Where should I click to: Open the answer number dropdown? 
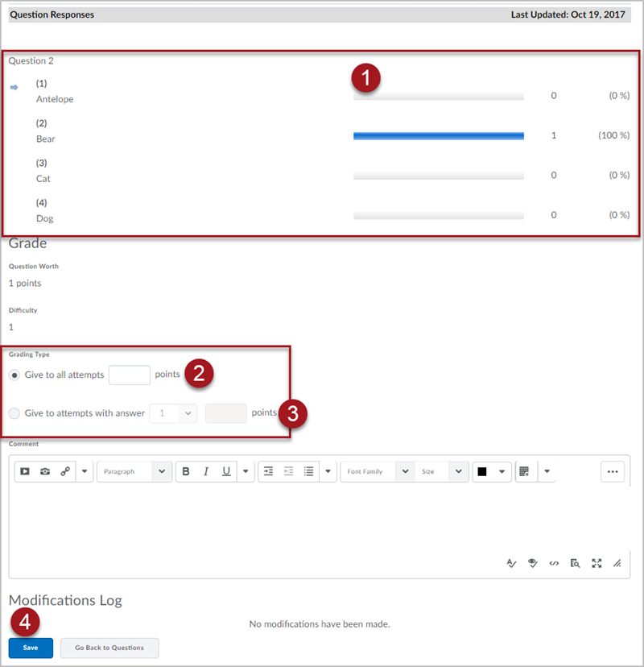click(173, 413)
